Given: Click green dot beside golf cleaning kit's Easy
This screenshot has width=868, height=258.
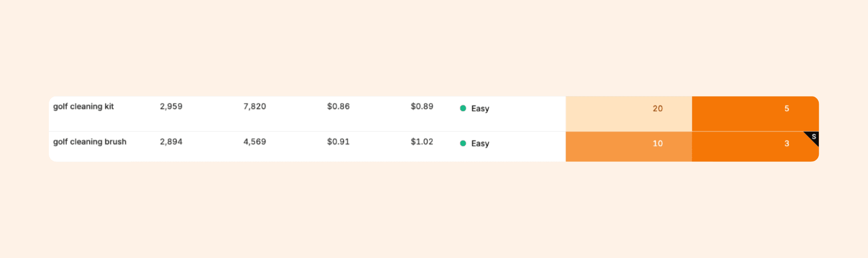Looking at the screenshot, I should pyautogui.click(x=463, y=108).
